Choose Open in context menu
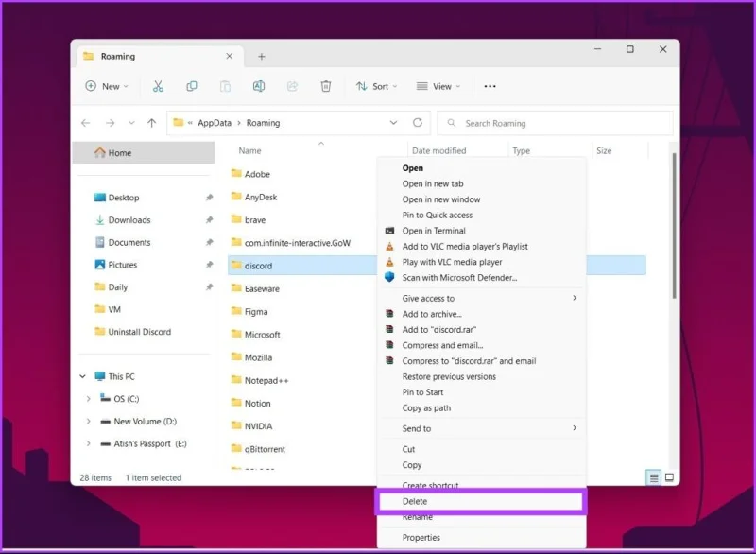756x554 pixels. [481, 167]
